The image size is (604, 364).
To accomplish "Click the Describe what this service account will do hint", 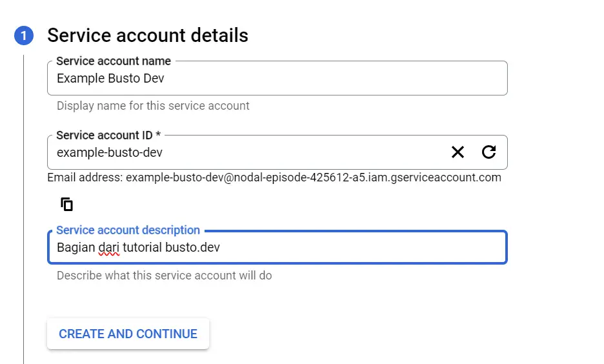I will 164,276.
